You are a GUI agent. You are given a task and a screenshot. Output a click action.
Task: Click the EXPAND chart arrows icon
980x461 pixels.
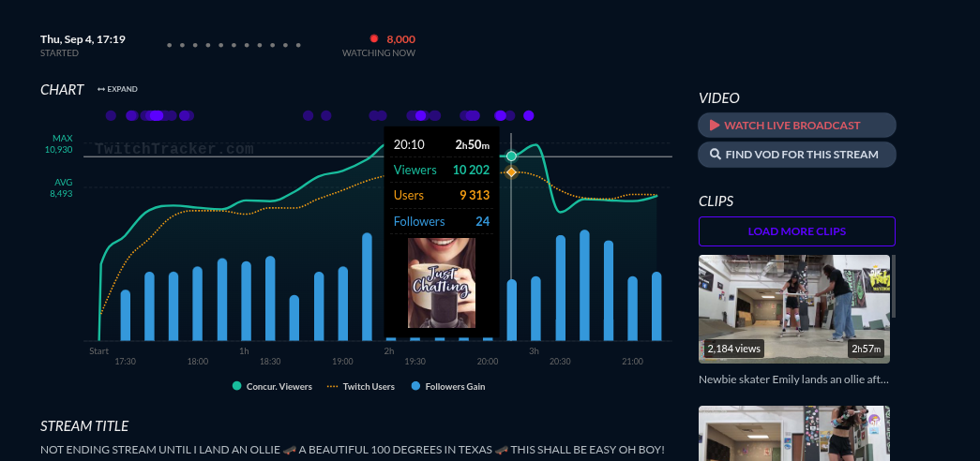pos(101,89)
